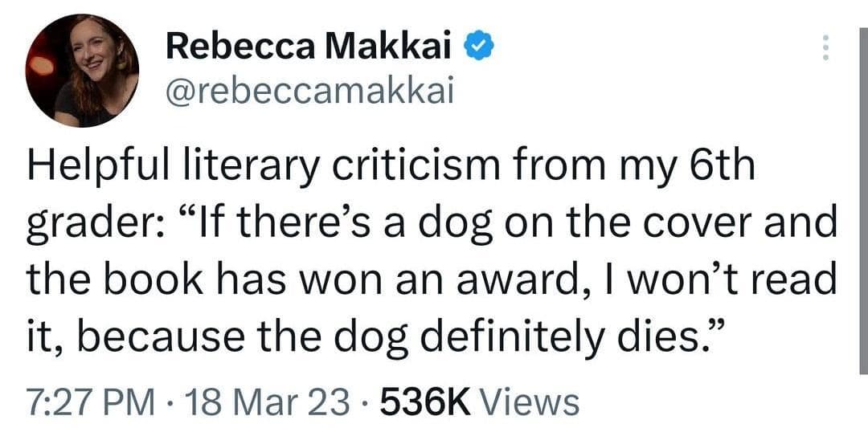Open the @rebeccamakkai handle link
This screenshot has width=868, height=428.
coord(310,94)
